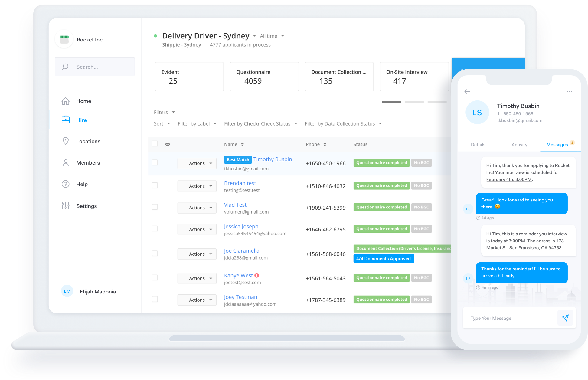Open the All time date range dropdown
The height and width of the screenshot is (380, 588).
(272, 36)
